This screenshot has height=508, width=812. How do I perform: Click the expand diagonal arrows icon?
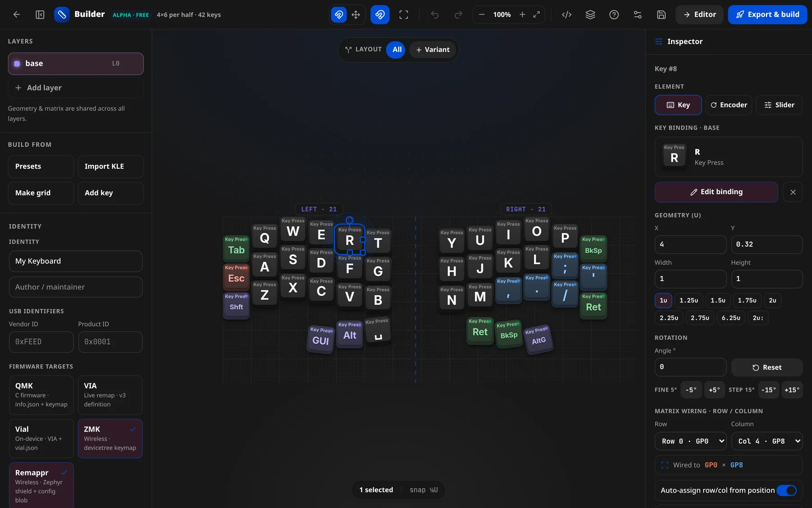(536, 14)
